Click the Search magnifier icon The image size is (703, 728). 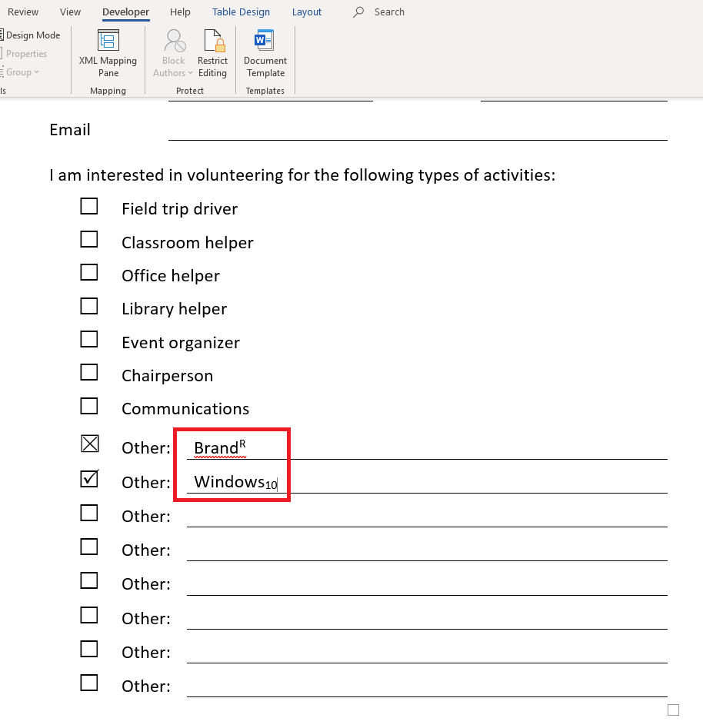pyautogui.click(x=358, y=12)
